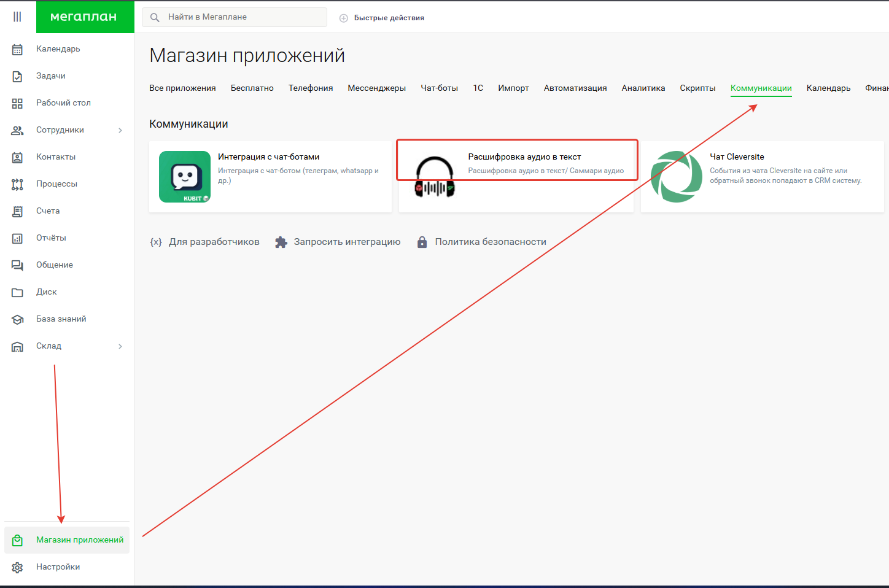Open Tasks via the checklist icon

tap(17, 76)
